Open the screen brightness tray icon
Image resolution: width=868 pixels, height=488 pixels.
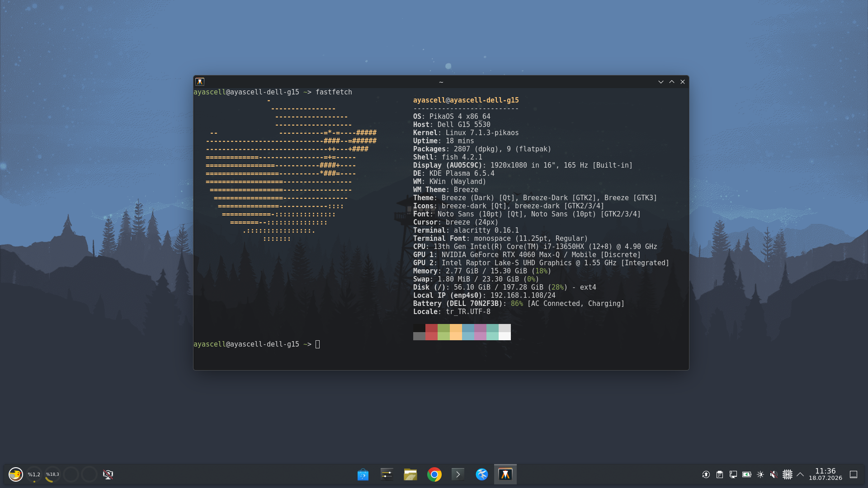pos(760,474)
